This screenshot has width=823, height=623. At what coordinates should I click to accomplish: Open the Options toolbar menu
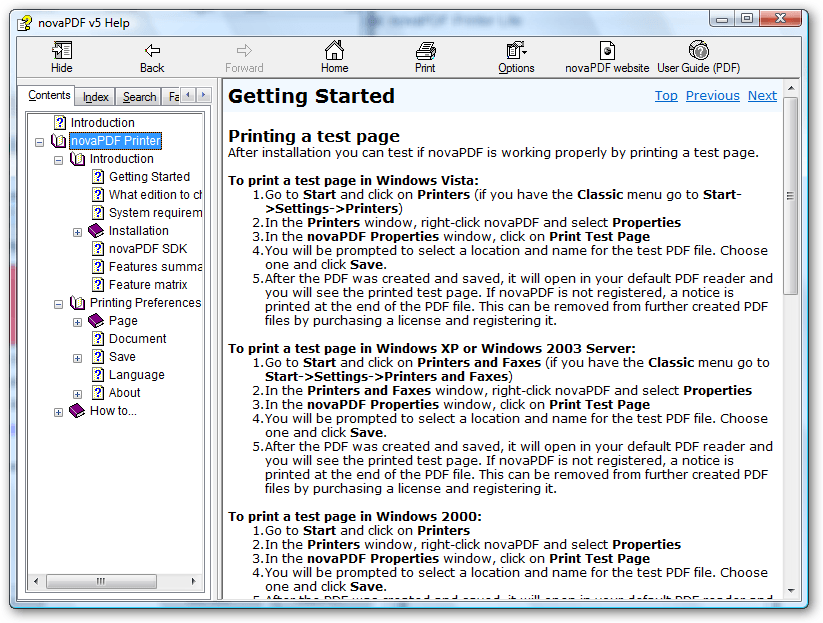pos(516,51)
